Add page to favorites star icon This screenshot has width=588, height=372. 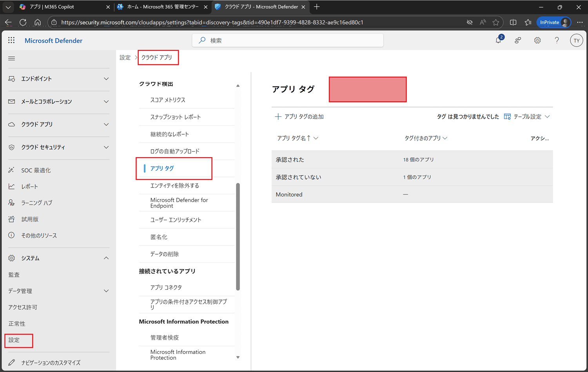tap(496, 22)
